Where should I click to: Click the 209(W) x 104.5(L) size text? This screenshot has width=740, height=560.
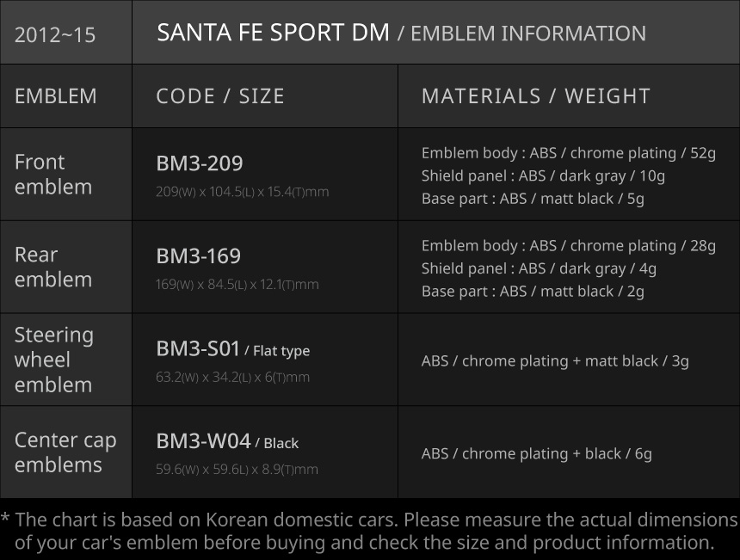coord(242,192)
